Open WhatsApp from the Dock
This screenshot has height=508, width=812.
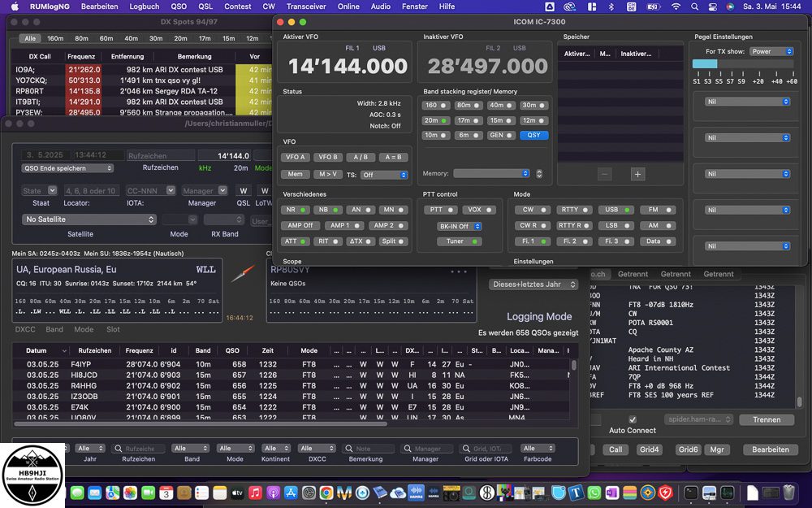594,493
